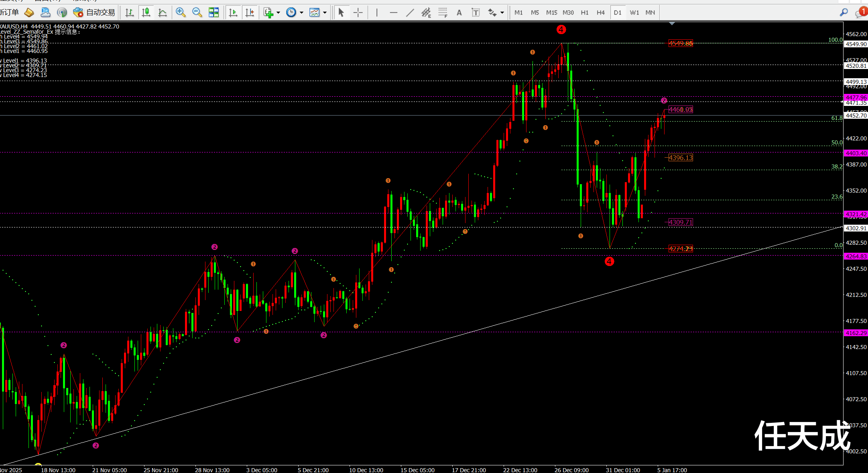Open the tile windows icon
Screen dimensions: 868x473
click(213, 12)
